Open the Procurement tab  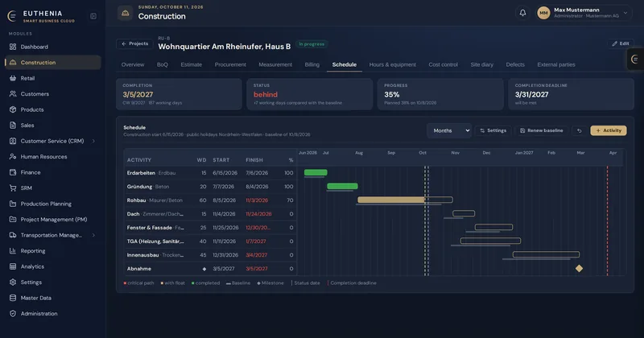[x=230, y=64]
